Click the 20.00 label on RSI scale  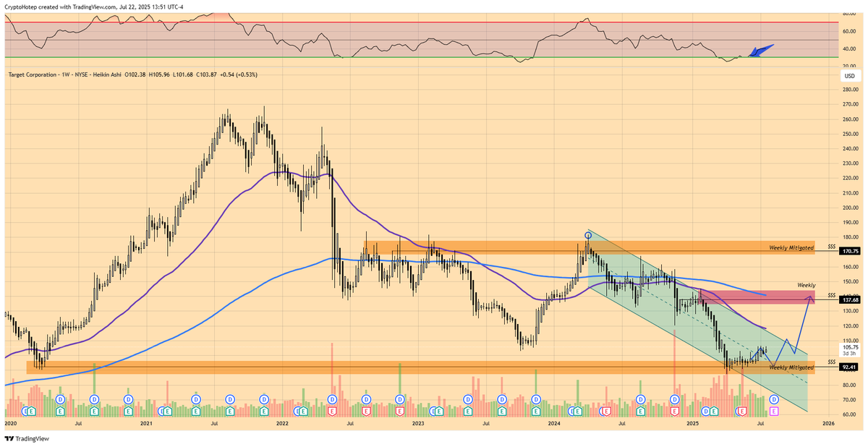(x=851, y=66)
